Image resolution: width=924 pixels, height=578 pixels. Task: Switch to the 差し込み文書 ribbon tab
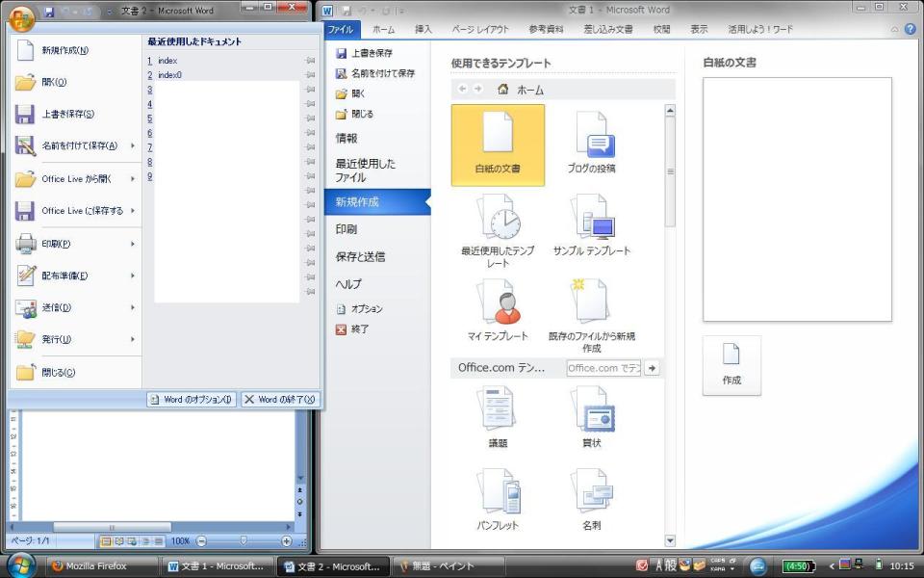608,29
